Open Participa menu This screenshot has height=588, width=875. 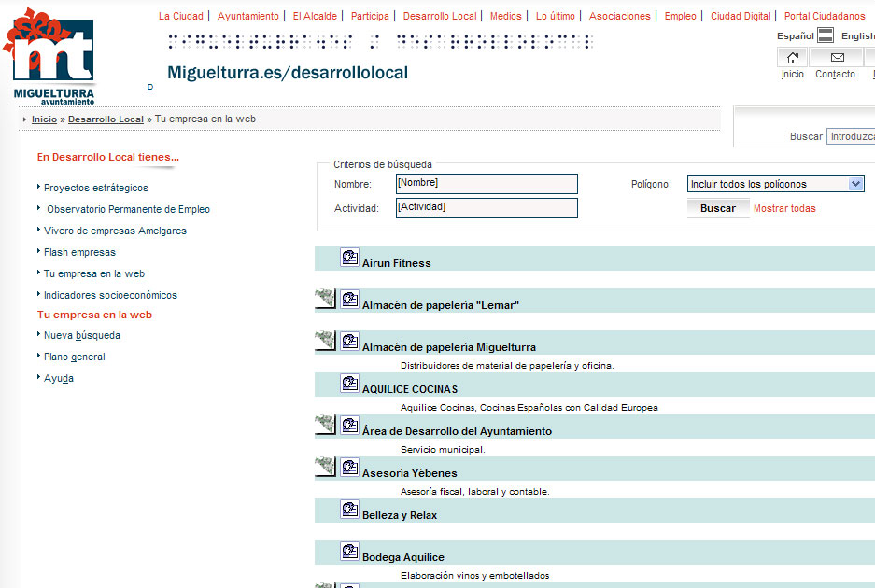(x=370, y=16)
